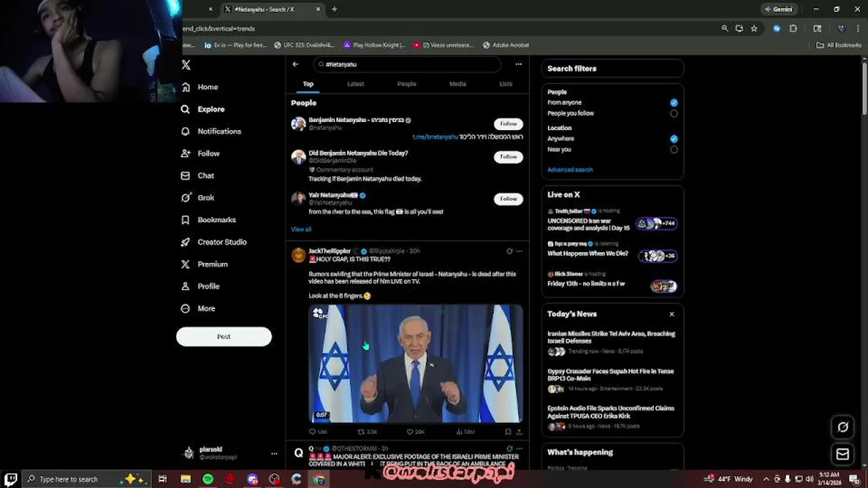Open more options on JackTheRippler's post
Viewport: 868px width, 488px height.
click(519, 251)
